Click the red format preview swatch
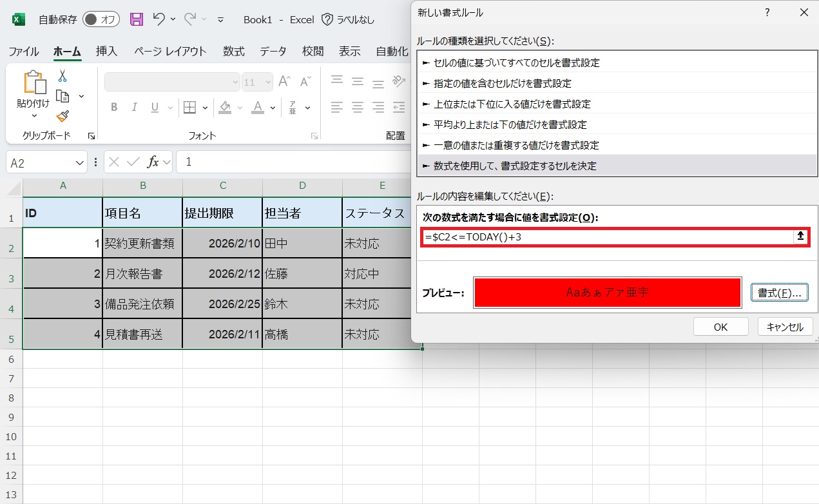Viewport: 819px width, 504px height. pos(607,293)
